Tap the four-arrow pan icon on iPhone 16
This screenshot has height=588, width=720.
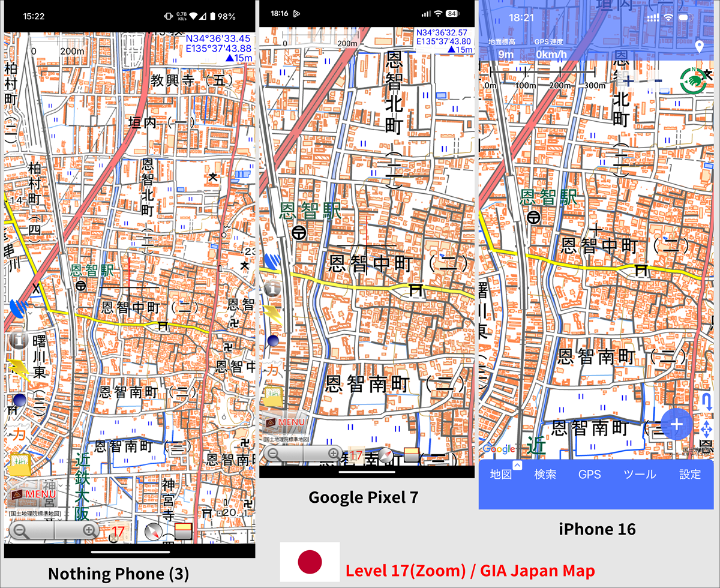707,428
